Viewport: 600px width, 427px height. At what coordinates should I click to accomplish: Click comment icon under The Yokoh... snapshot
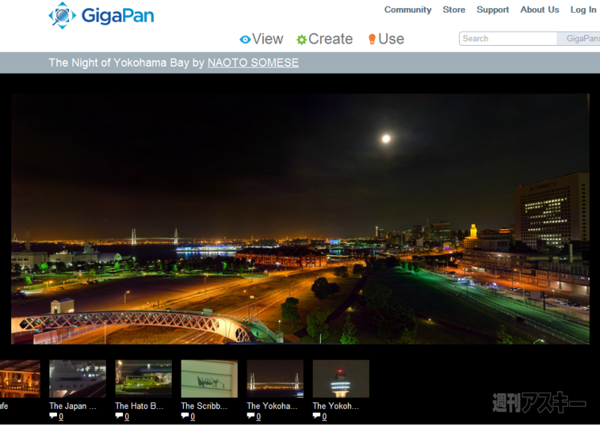point(316,416)
